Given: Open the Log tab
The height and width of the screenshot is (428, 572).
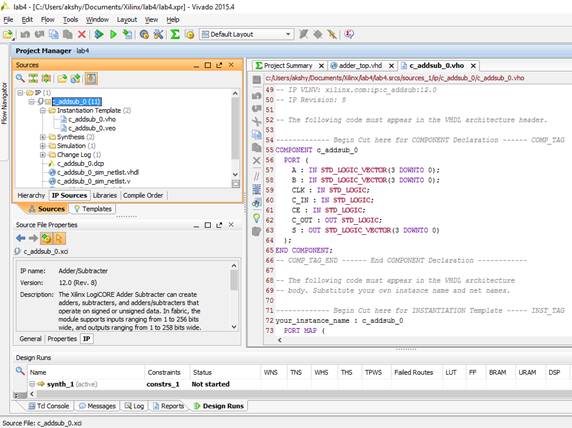Looking at the screenshot, I should coord(135,406).
